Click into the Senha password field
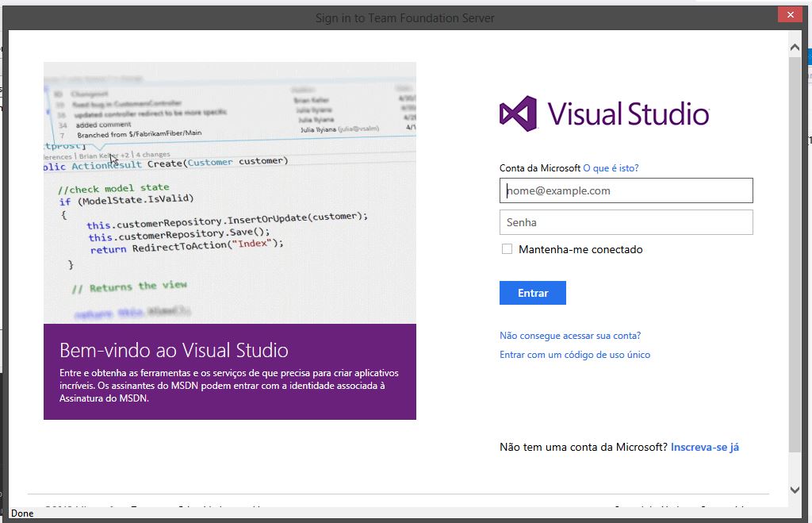 [x=626, y=222]
